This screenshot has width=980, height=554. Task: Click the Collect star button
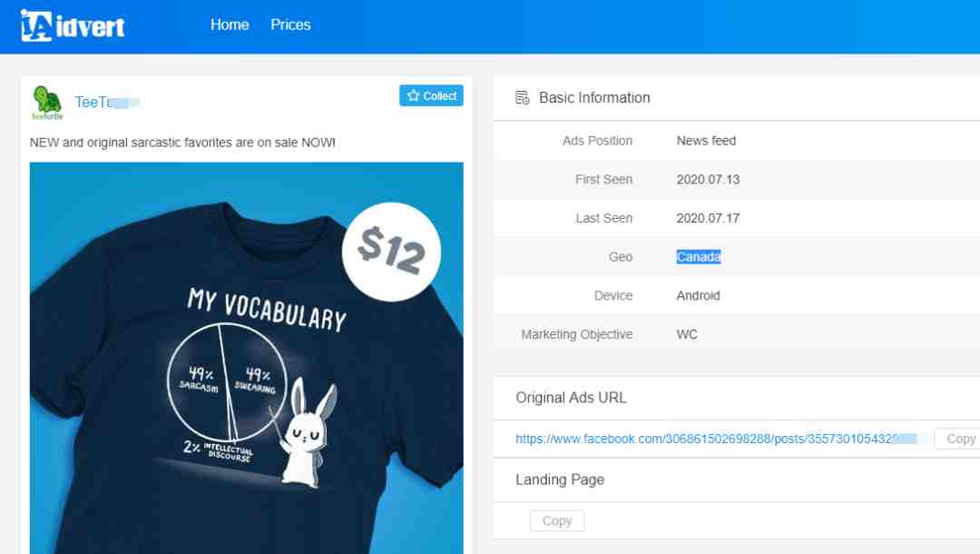pyautogui.click(x=431, y=95)
